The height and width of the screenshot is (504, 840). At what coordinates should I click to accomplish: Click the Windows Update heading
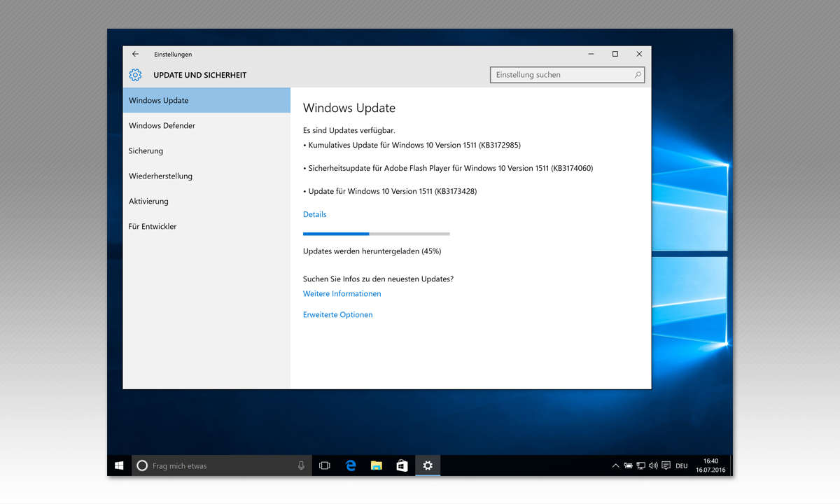(x=349, y=108)
